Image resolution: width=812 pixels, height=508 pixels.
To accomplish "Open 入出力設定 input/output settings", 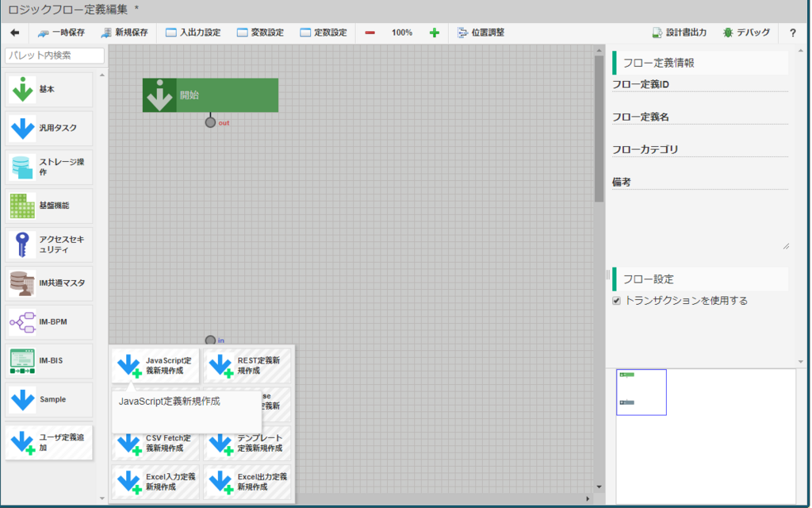I will coord(193,33).
